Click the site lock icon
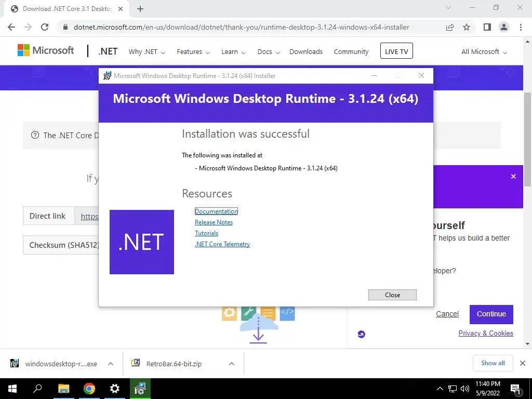This screenshot has width=532, height=399. 65,27
